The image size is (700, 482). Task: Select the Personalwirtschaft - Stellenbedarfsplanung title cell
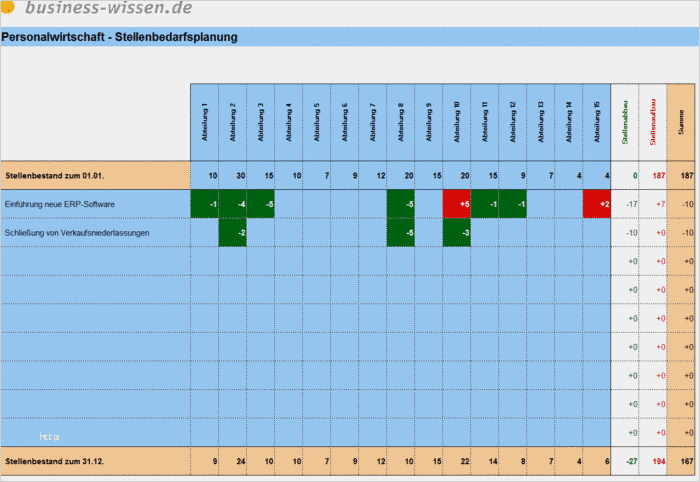(x=120, y=38)
